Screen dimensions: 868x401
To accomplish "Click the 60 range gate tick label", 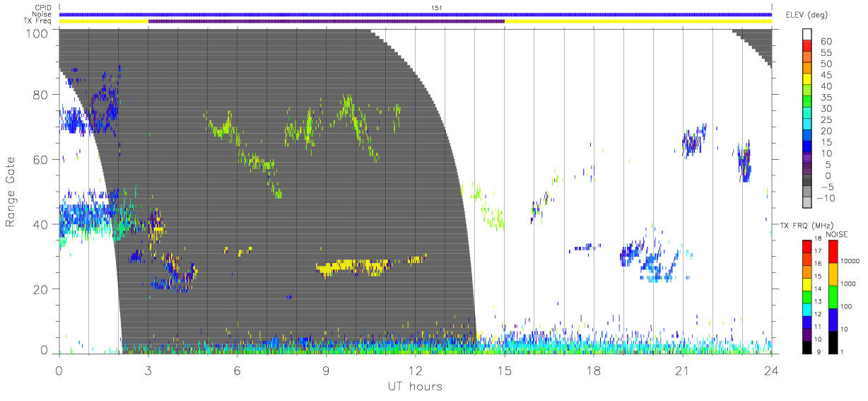I will pos(40,160).
